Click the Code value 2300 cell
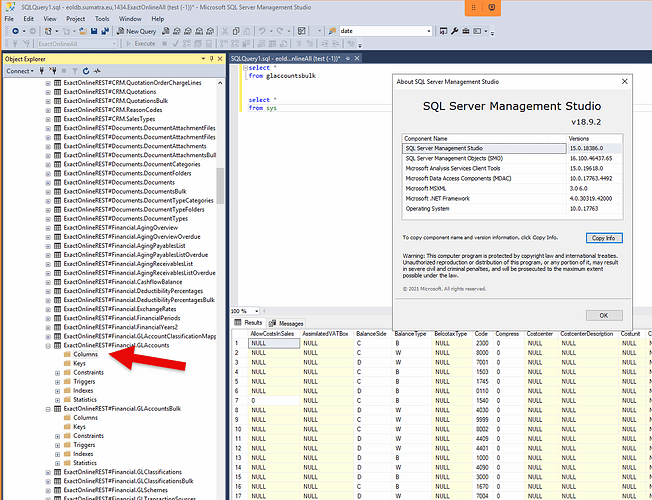The width and height of the screenshot is (652, 500). pyautogui.click(x=482, y=343)
